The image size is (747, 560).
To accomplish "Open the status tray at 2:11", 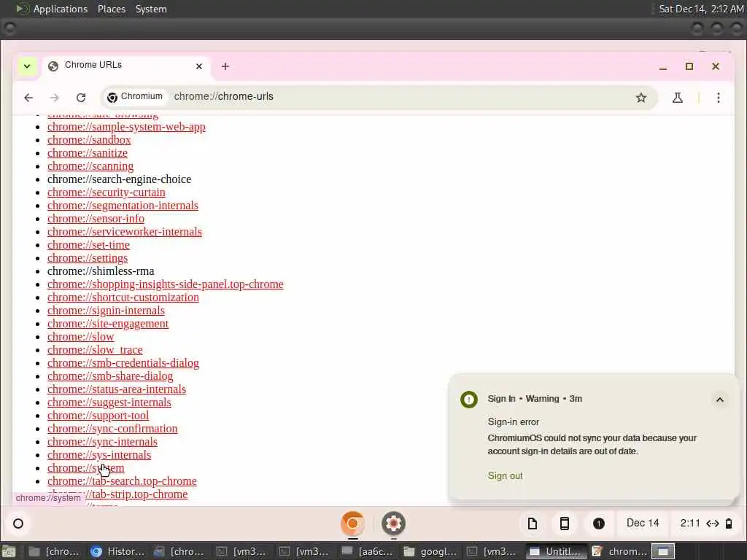I will pos(706,524).
